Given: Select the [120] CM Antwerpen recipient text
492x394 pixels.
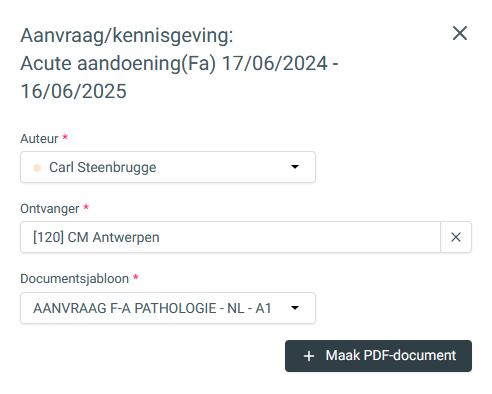Looking at the screenshot, I should pos(96,237).
